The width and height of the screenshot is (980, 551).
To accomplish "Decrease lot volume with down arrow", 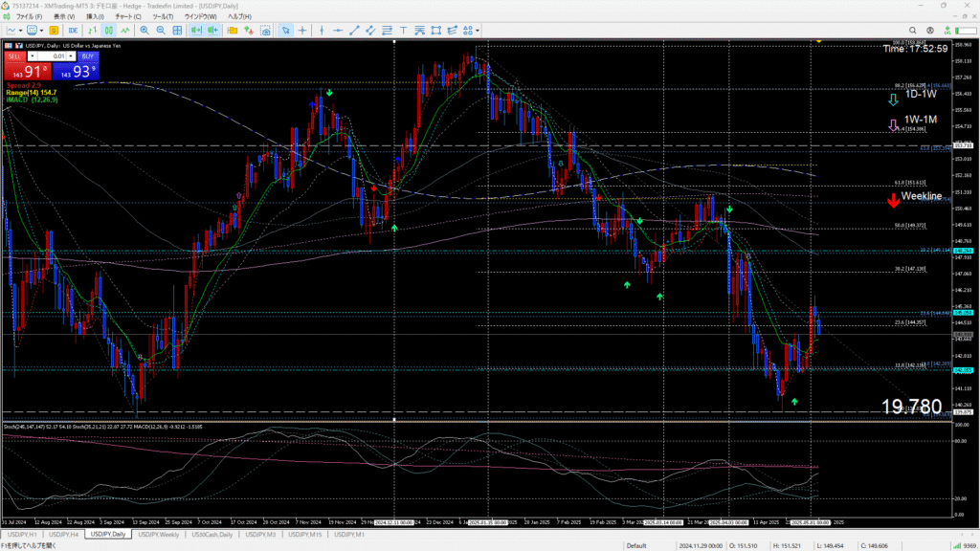I will [30, 56].
